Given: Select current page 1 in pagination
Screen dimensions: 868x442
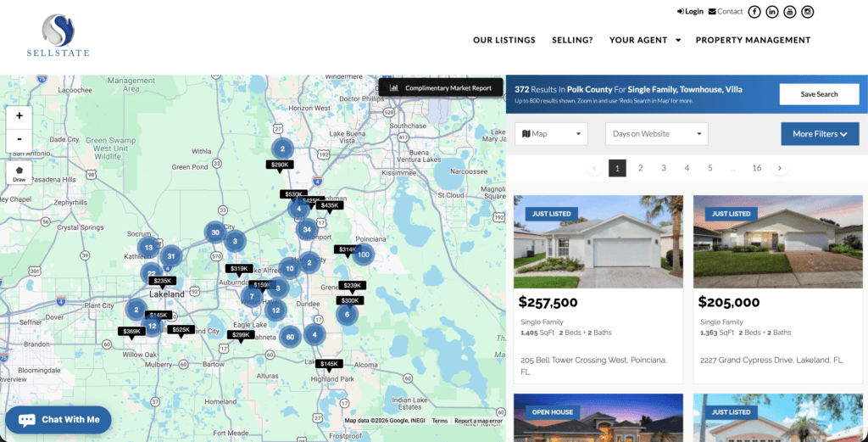Looking at the screenshot, I should tap(617, 168).
